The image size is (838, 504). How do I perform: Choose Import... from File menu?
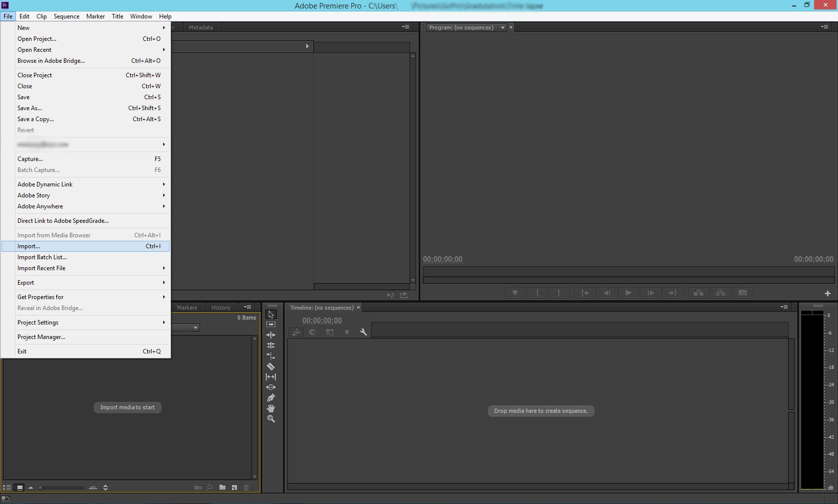pos(86,246)
